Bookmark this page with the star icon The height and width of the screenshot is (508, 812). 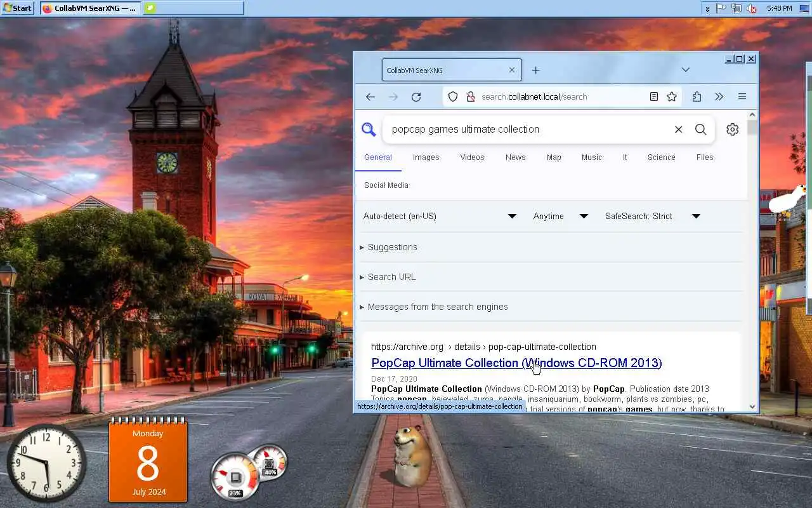[x=672, y=97]
